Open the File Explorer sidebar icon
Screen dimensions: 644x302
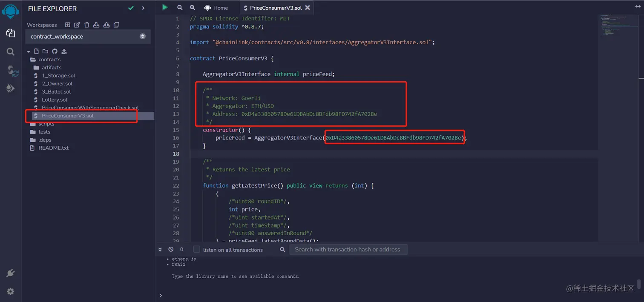(x=11, y=33)
